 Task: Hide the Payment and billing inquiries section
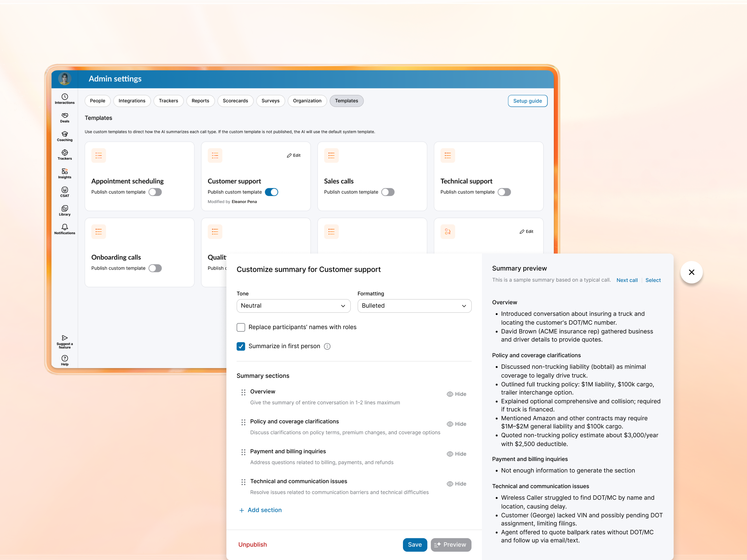[x=456, y=454]
